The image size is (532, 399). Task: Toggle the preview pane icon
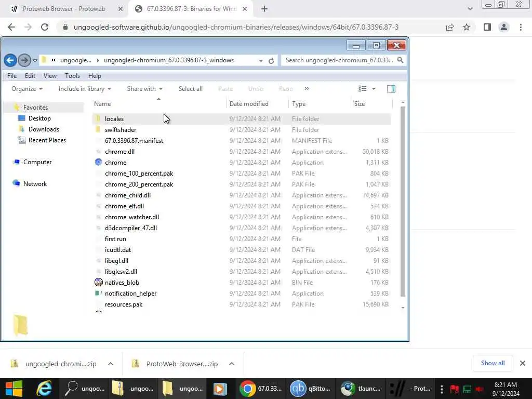(x=391, y=88)
